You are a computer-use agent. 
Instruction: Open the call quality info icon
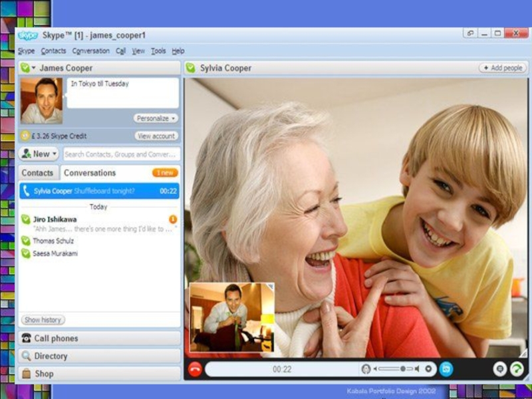pos(517,369)
